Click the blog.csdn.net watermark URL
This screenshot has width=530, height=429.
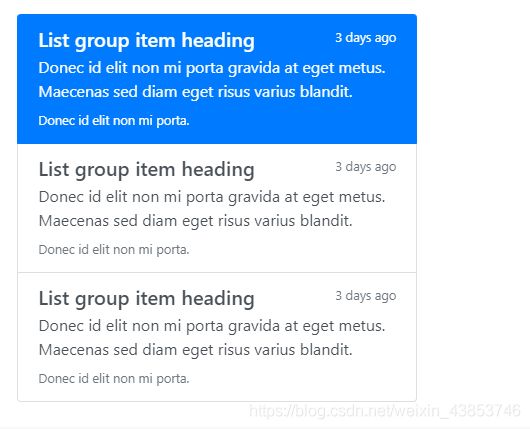(x=385, y=411)
